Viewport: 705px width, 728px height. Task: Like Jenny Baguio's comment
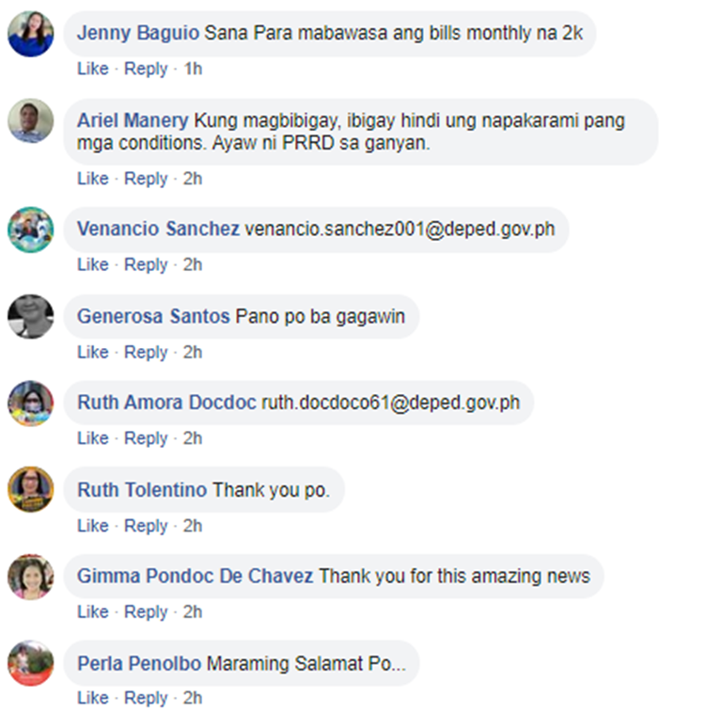[93, 69]
